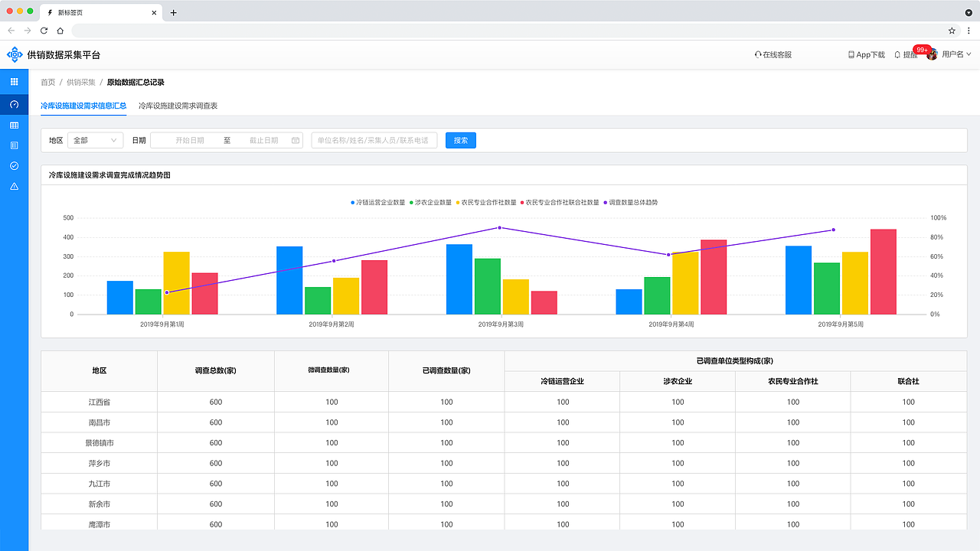
Task: Toggle 涉农企业数量 legend series
Action: (x=430, y=203)
